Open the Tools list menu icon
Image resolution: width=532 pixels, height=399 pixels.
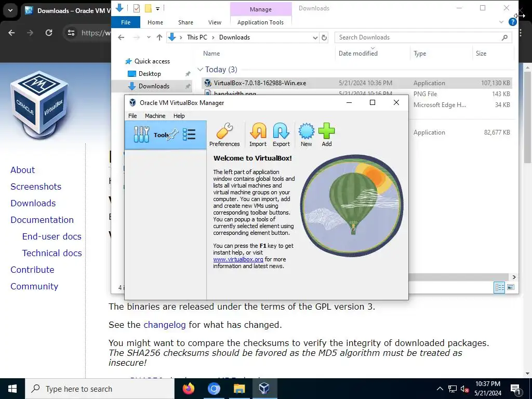click(x=189, y=135)
